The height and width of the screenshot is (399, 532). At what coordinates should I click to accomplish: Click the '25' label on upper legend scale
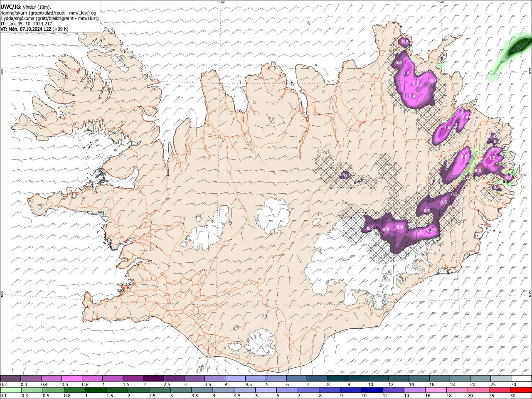[493, 384]
